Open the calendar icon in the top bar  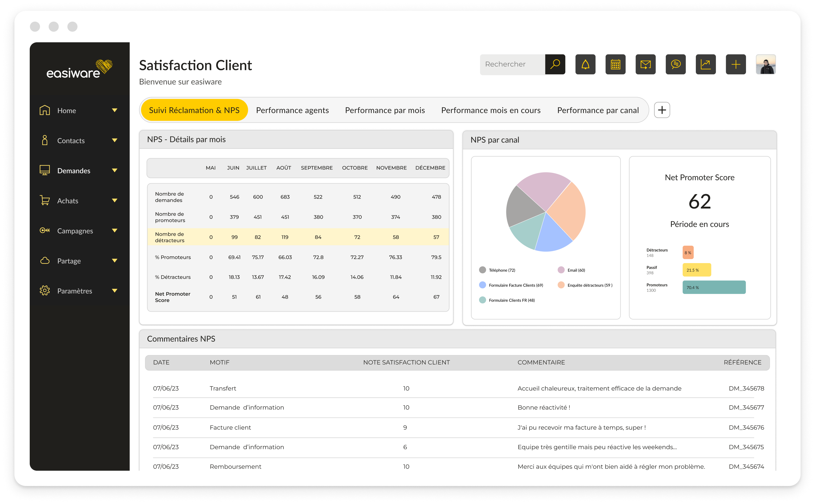(x=616, y=64)
